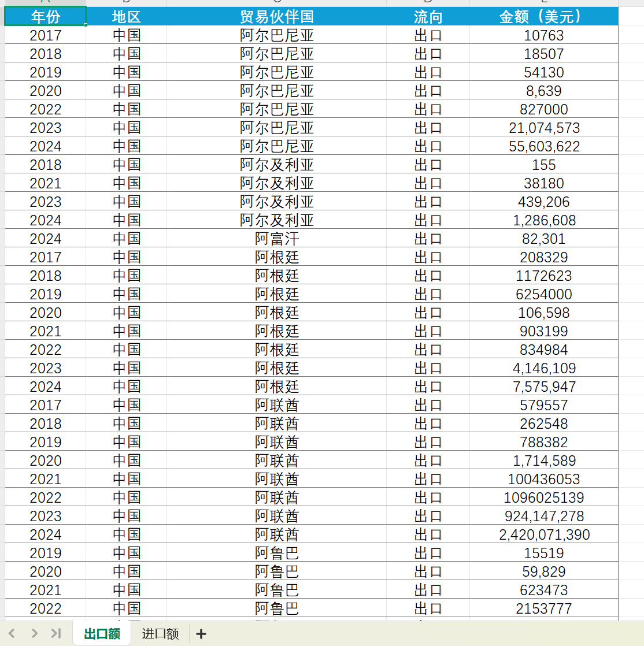The width and height of the screenshot is (644, 646).
Task: Select the cell with amount 55,603,622
Action: tap(543, 146)
